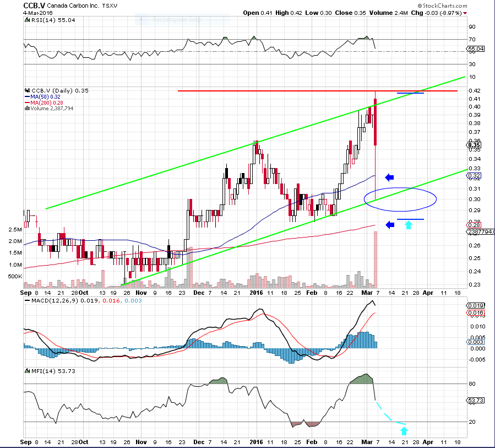The width and height of the screenshot is (495, 448).
Task: Click the 2387794 volume tag on axis
Action: [x=481, y=231]
